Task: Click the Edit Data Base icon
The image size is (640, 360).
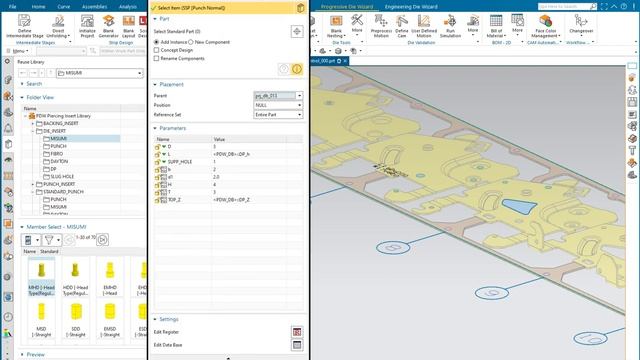Action: [297, 345]
